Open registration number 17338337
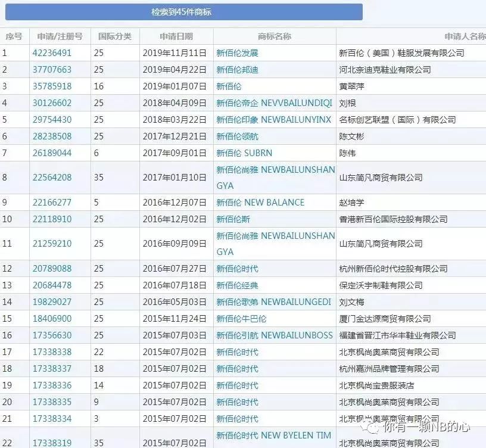 coord(52,369)
